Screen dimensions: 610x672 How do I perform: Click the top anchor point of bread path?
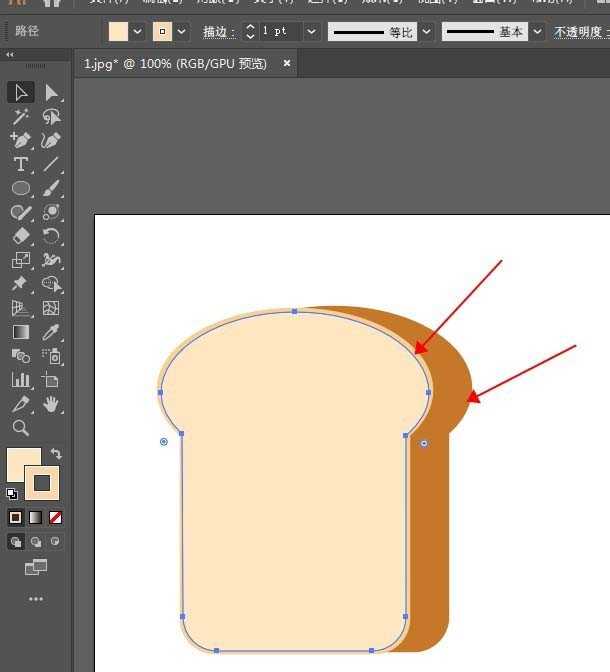pyautogui.click(x=294, y=311)
